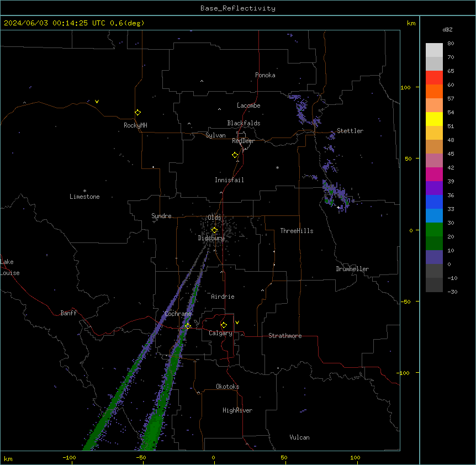The width and height of the screenshot is (476, 465).
Task: Select the red 60-65 dBZ legend swatch
Action: (434, 77)
